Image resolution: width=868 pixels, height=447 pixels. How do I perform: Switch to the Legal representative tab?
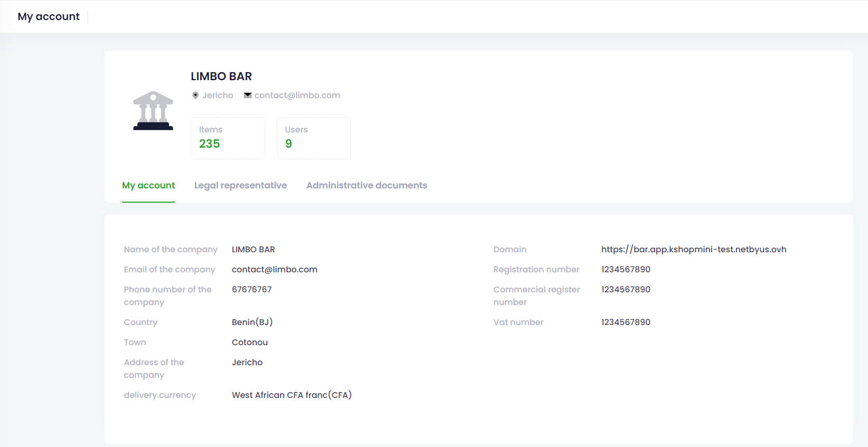[240, 185]
